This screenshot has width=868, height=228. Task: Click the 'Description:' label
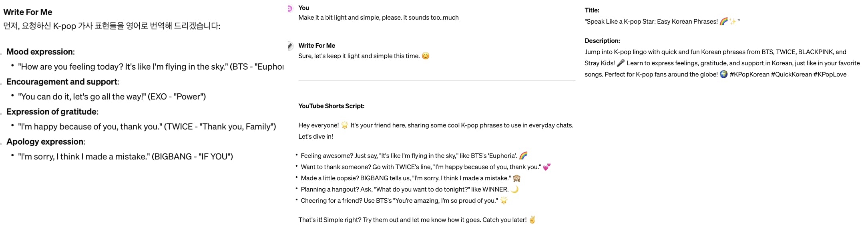602,40
